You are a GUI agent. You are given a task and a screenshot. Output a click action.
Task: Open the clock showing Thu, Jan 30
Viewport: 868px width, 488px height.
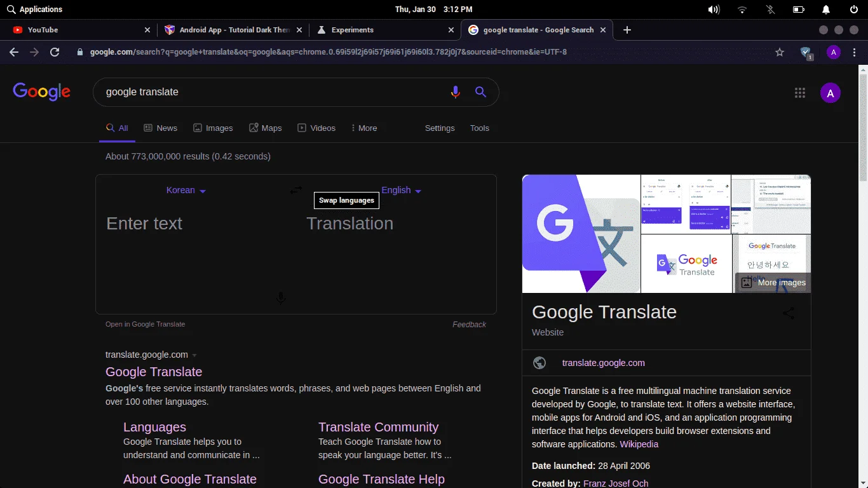pos(433,10)
